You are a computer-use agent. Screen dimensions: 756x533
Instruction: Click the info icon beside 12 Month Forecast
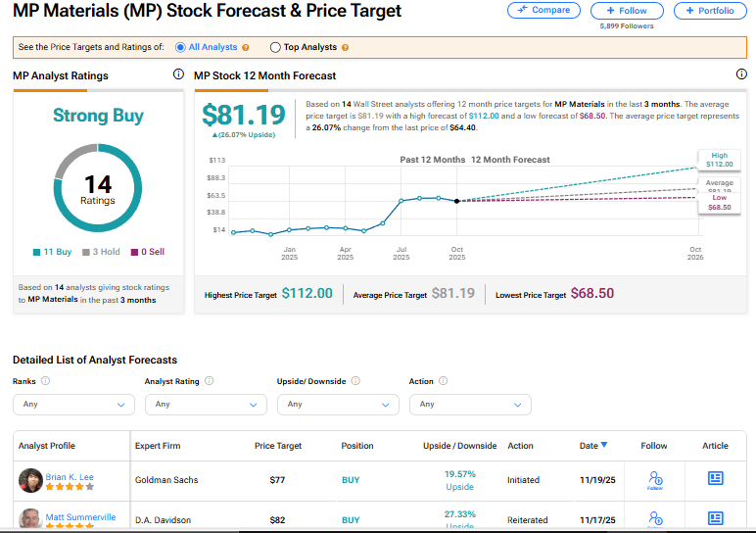point(741,74)
